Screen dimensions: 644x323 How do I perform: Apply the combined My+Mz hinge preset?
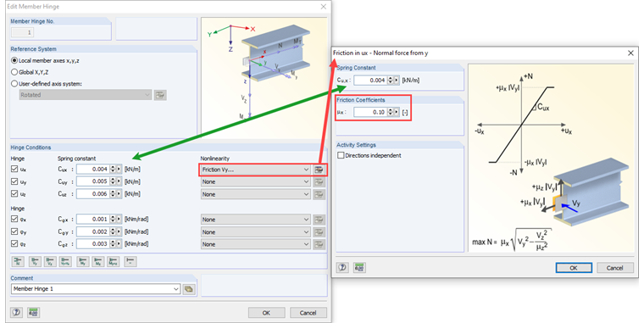click(114, 261)
